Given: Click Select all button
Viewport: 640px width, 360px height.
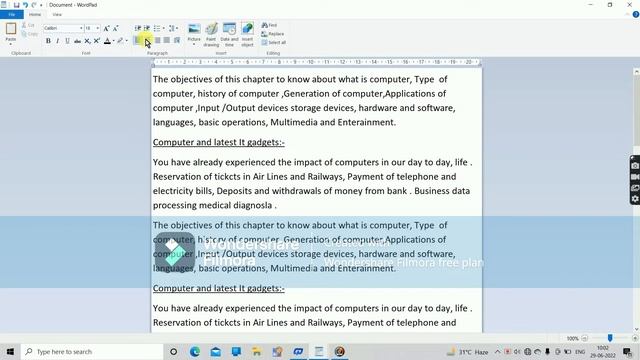Looking at the screenshot, I should (273, 42).
